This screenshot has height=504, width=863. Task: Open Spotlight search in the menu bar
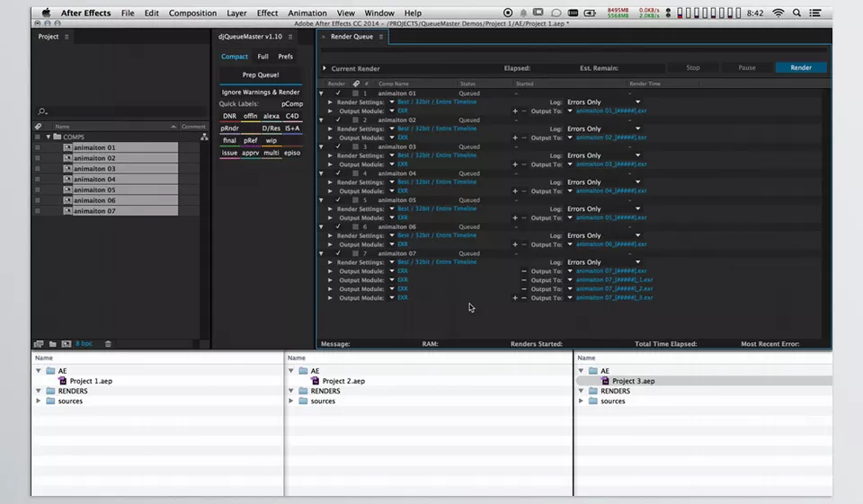tap(796, 13)
